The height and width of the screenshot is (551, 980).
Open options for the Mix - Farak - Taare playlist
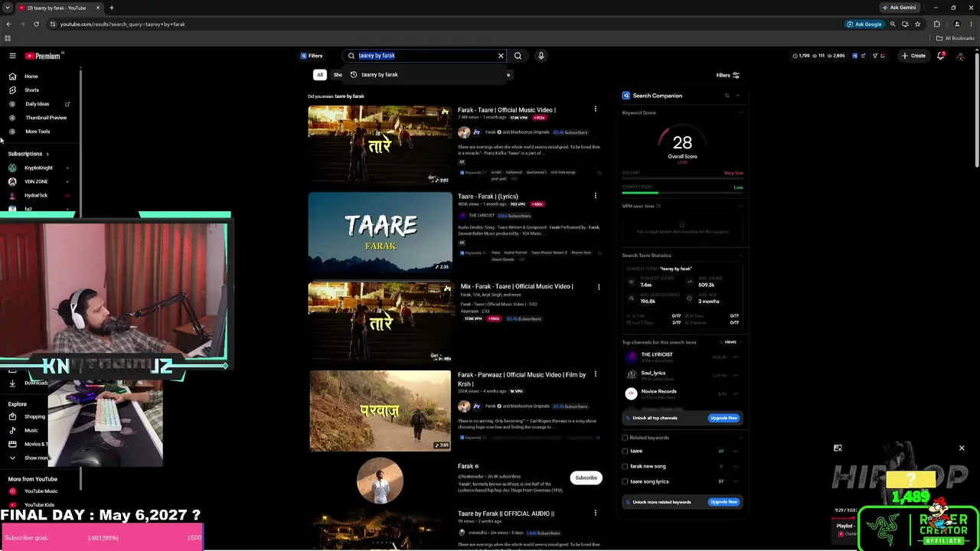click(599, 287)
